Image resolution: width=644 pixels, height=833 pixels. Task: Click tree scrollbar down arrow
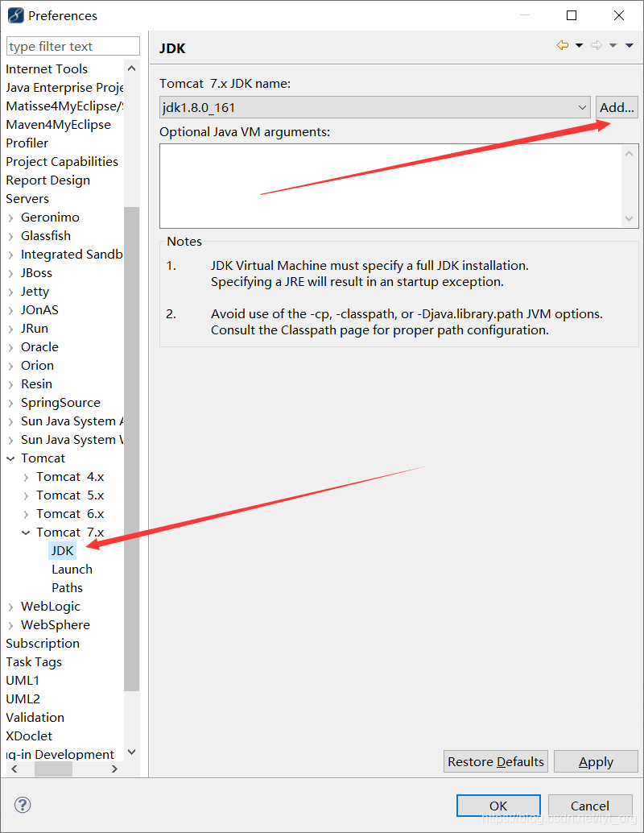(x=132, y=752)
